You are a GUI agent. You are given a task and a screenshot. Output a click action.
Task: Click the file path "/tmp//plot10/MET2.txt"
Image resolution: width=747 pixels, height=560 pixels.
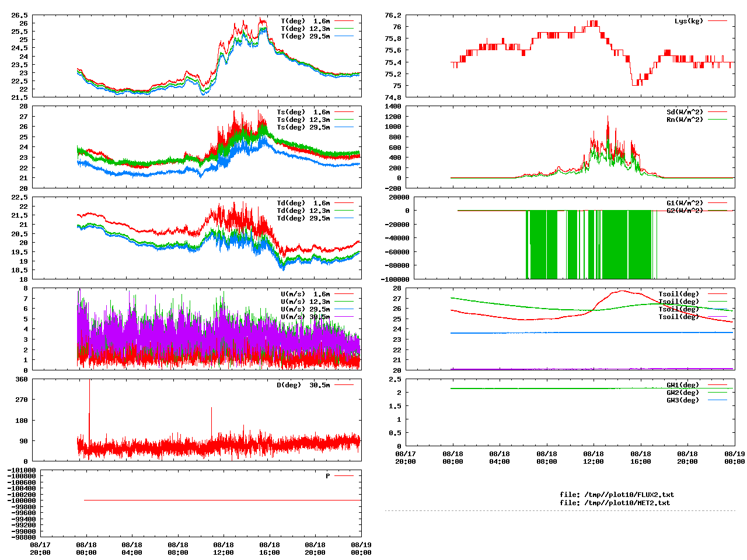(x=627, y=502)
